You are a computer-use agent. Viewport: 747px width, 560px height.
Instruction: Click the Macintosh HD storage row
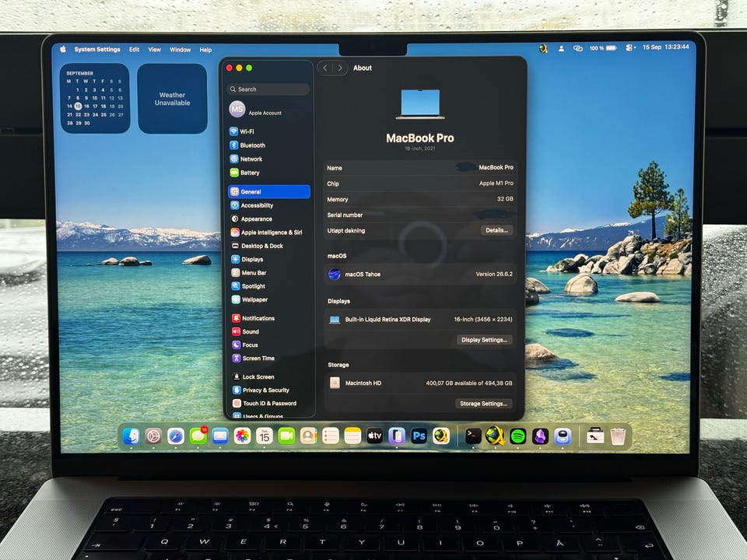point(420,383)
